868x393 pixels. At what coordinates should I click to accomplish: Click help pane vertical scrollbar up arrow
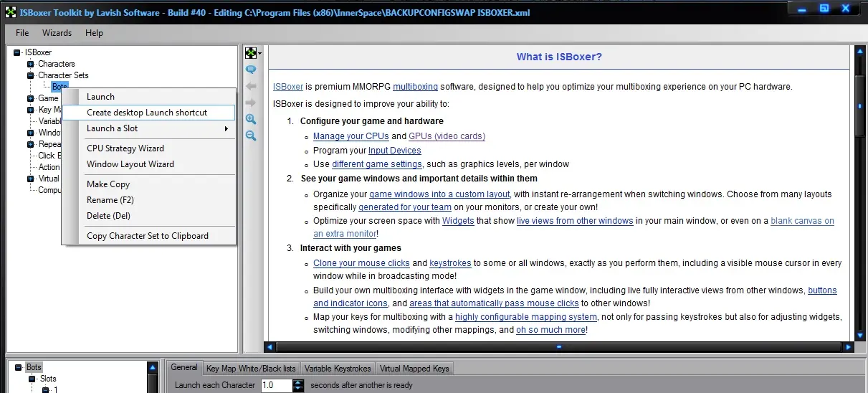tap(860, 52)
